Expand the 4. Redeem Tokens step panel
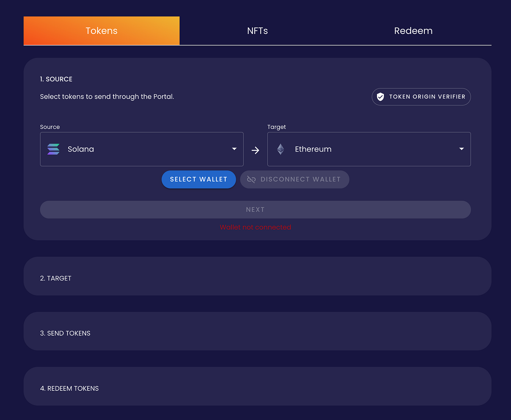 click(x=257, y=386)
